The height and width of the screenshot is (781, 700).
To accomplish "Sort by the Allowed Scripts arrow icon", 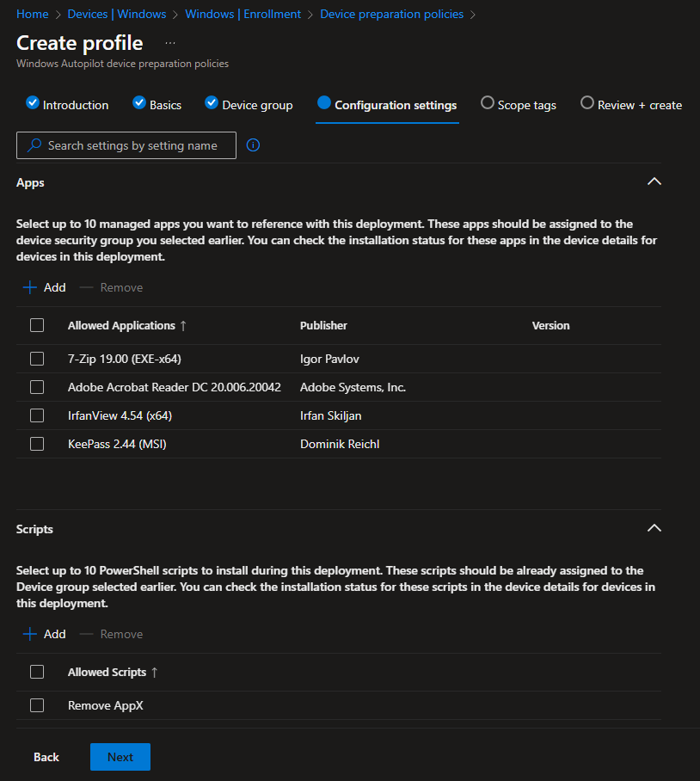I will (154, 673).
